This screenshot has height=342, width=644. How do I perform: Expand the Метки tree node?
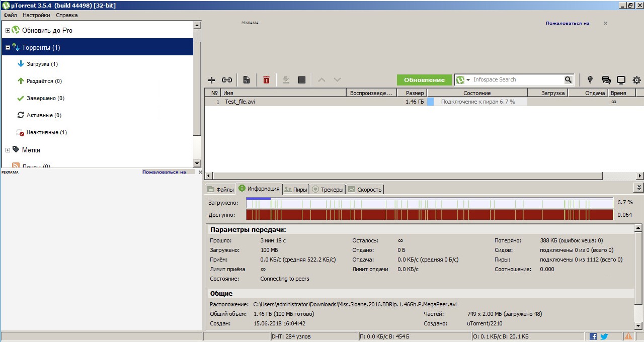pos(8,150)
